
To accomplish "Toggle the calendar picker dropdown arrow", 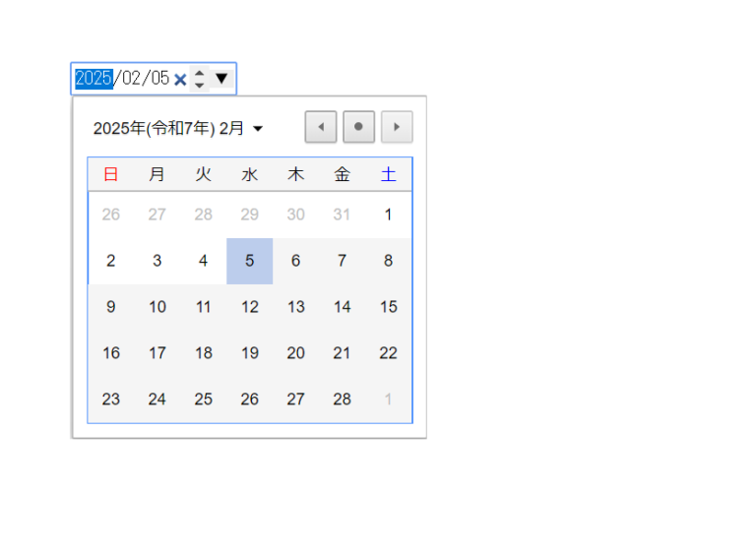I will click(221, 79).
